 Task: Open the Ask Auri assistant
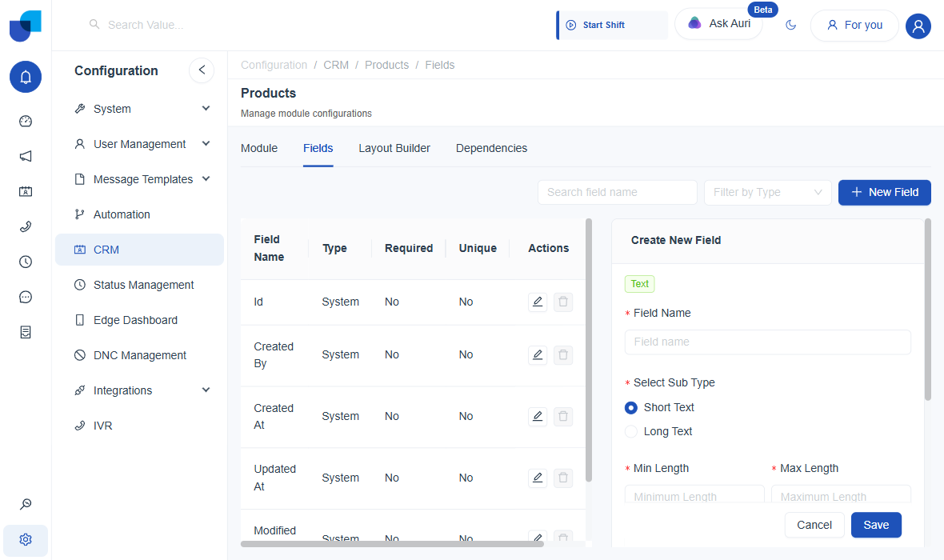pyautogui.click(x=719, y=24)
